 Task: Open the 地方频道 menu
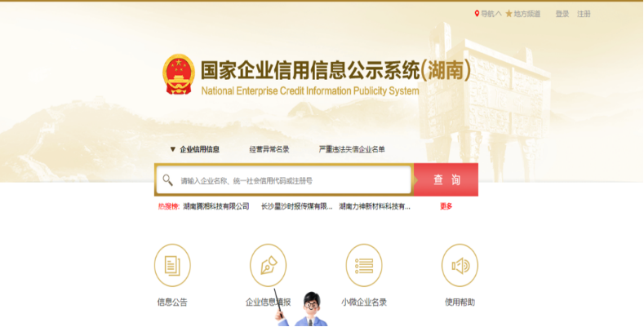(527, 14)
